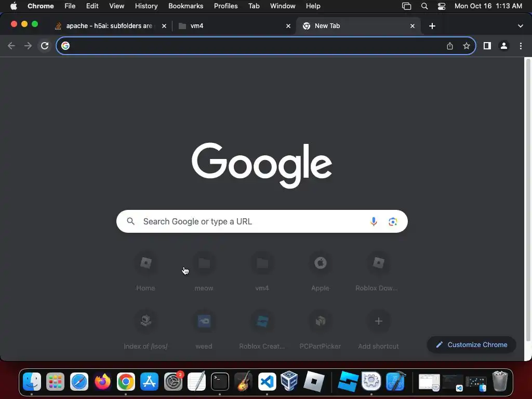Open the Bookmarks menu
This screenshot has height=399, width=532.
186,6
